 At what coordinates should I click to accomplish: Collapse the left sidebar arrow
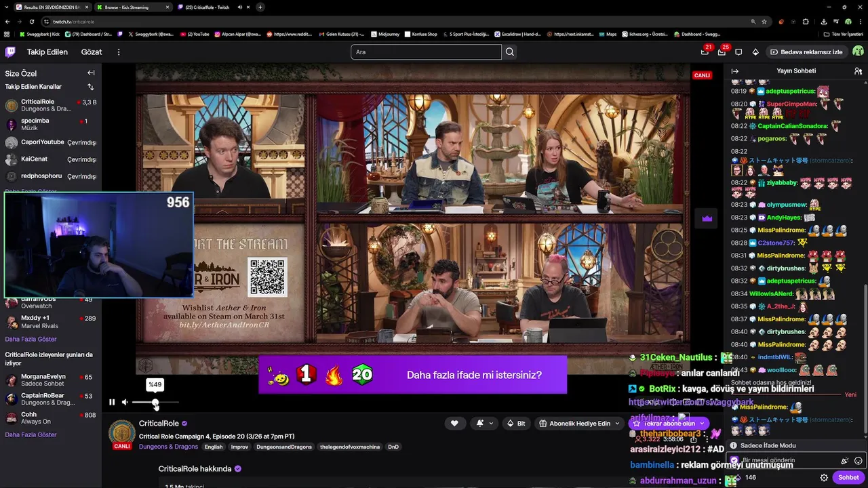(x=91, y=73)
